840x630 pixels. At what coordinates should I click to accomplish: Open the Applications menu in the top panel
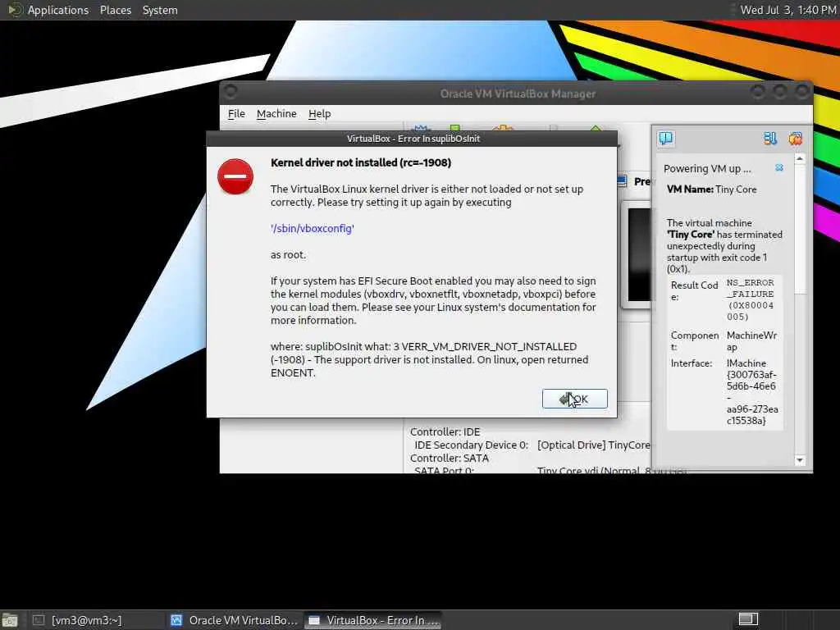tap(58, 10)
